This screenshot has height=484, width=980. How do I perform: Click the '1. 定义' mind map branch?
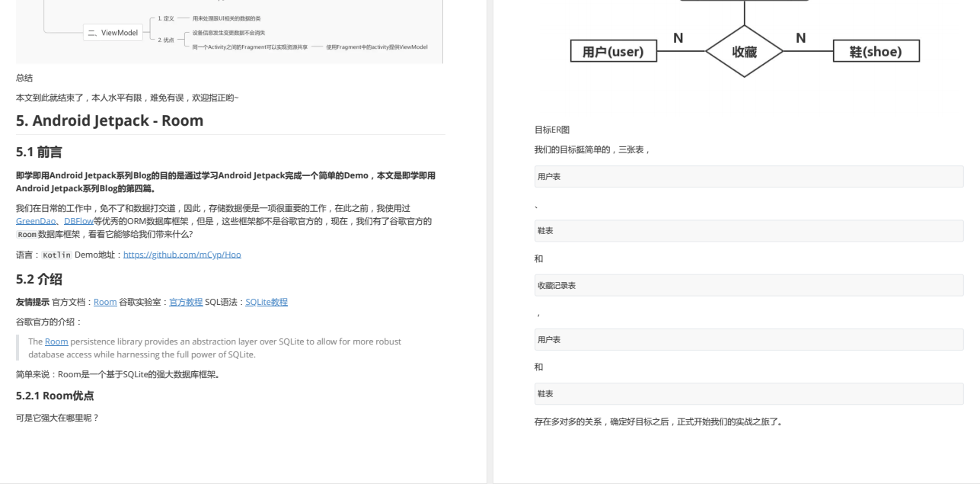pos(167,18)
